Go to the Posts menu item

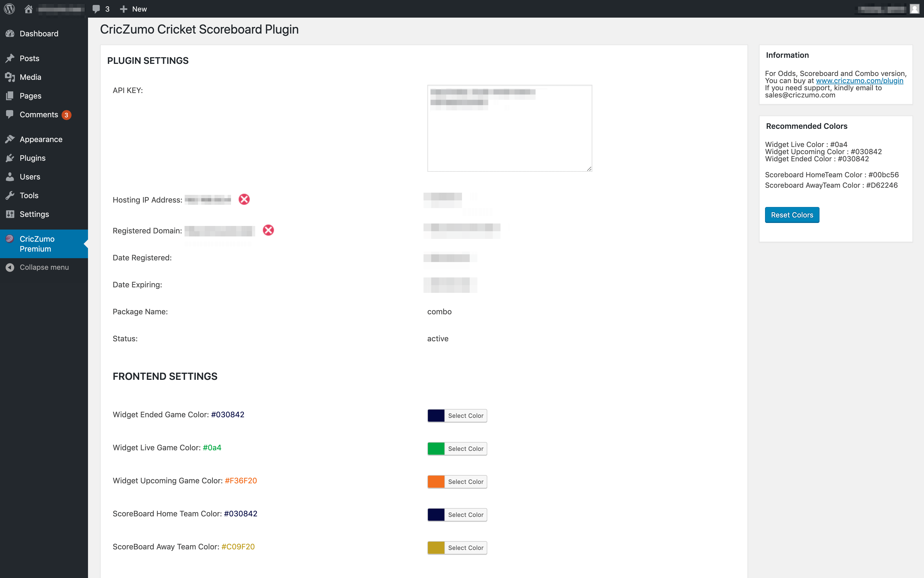click(44, 58)
